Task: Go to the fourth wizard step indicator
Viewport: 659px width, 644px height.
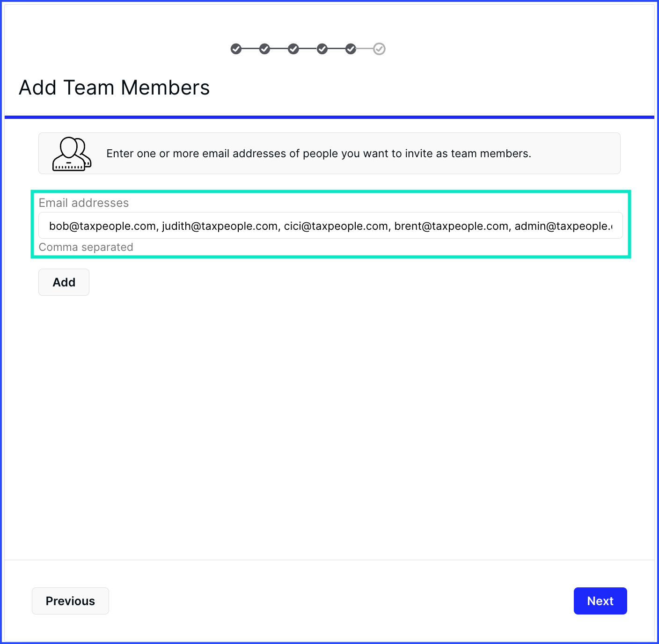Action: pos(322,49)
